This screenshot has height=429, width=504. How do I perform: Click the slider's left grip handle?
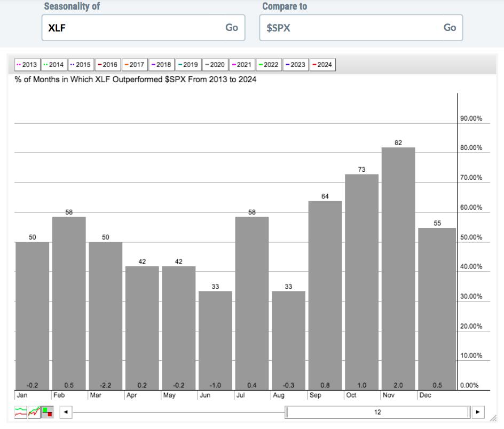coord(286,412)
